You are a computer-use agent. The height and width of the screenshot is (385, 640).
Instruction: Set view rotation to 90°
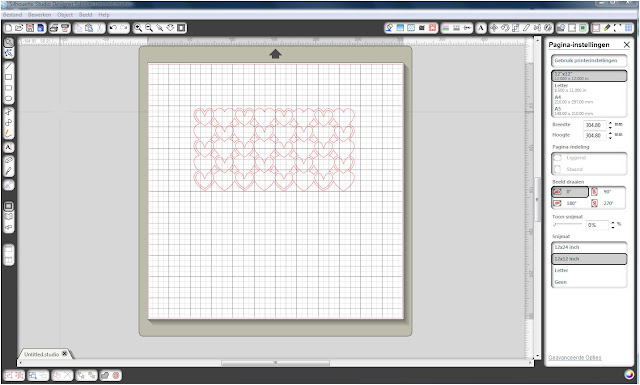pos(607,191)
